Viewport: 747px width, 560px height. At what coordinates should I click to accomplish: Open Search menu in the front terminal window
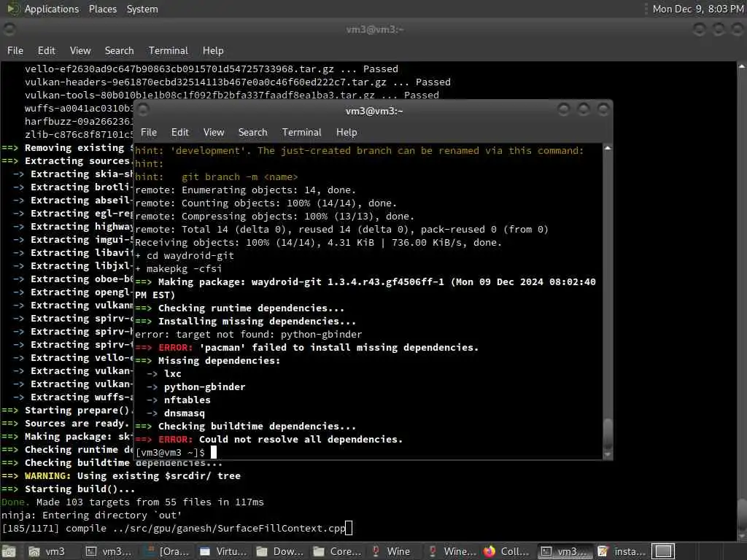(252, 133)
